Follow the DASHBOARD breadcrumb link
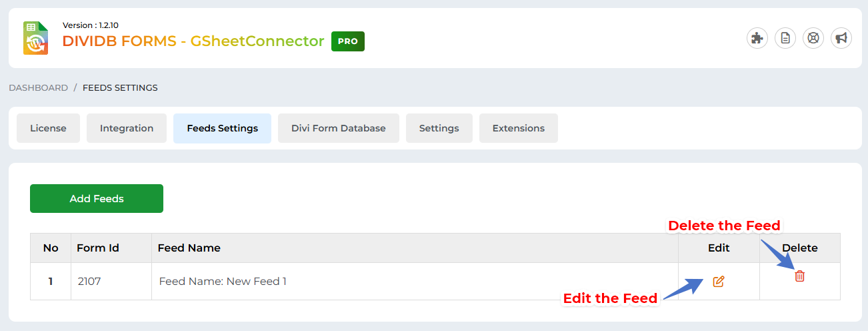The image size is (868, 331). [x=38, y=87]
